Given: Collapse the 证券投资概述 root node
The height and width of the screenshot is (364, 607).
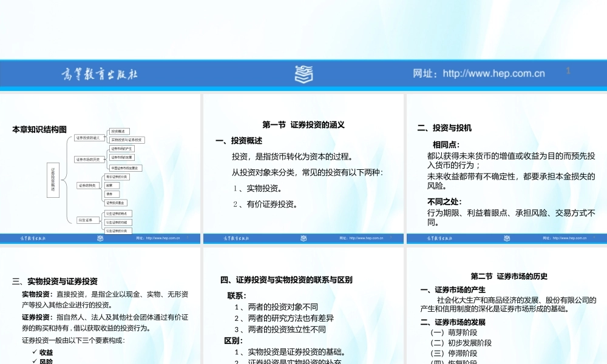Looking at the screenshot, I should tap(53, 180).
